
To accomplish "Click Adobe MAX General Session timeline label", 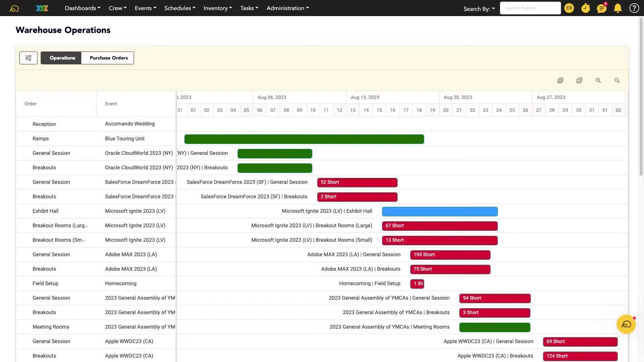I will 354,255.
